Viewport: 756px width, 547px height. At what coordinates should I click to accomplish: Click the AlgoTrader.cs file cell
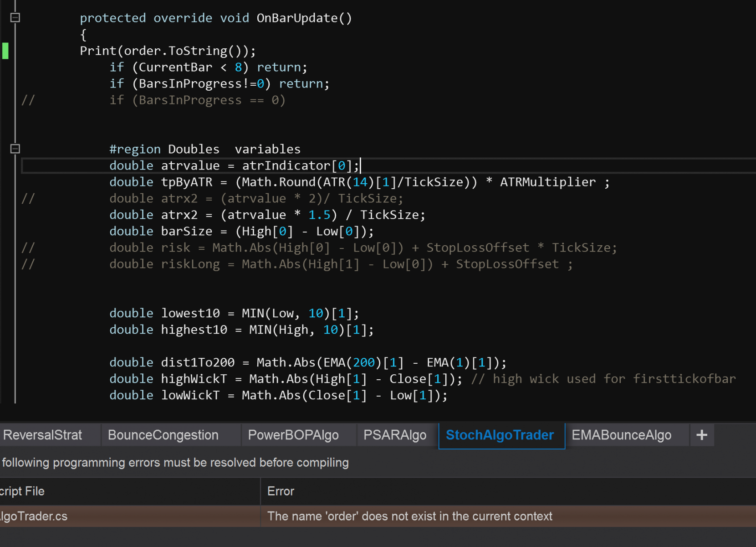(x=34, y=516)
